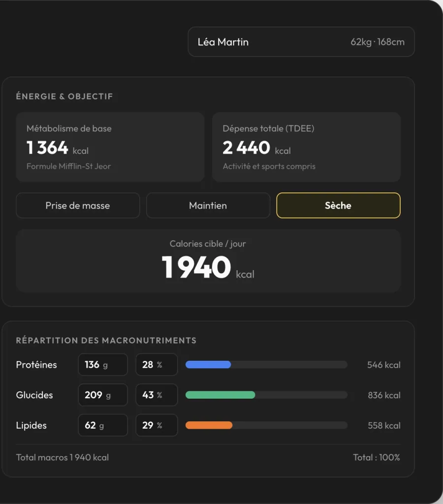
Task: Click the RÉPARTITION DES MACRONUTRIMENTS heading
Action: [x=106, y=341]
